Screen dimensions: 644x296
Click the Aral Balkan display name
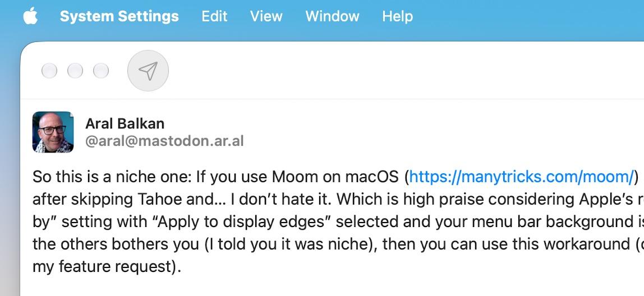[125, 123]
